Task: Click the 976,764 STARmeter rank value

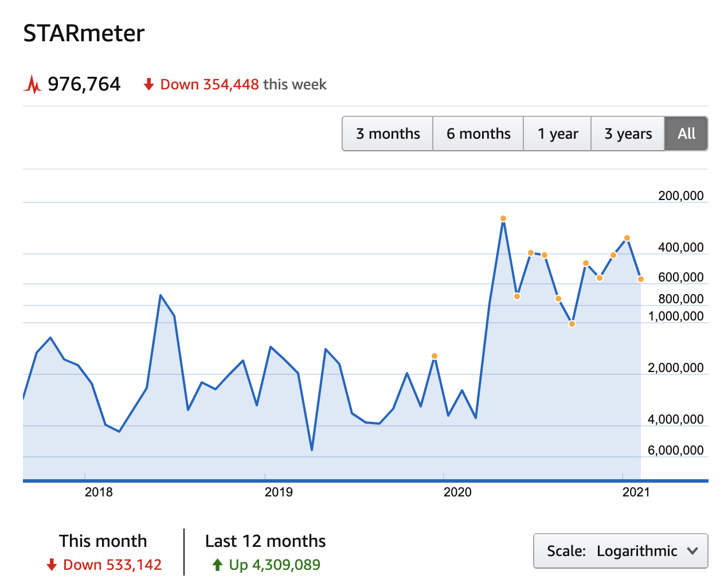Action: tap(84, 84)
